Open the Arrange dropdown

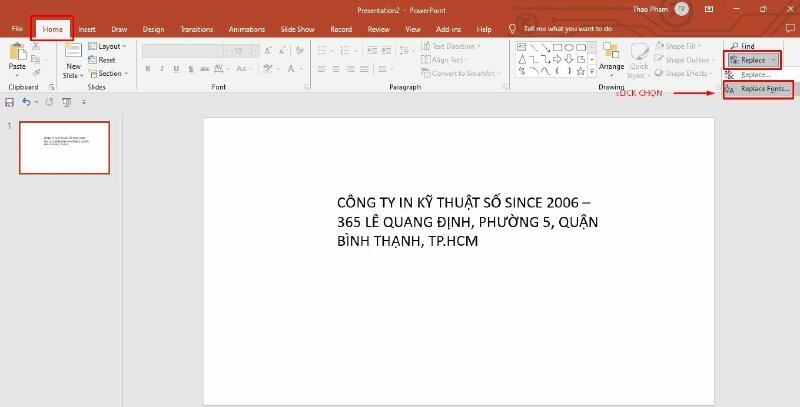[611, 60]
